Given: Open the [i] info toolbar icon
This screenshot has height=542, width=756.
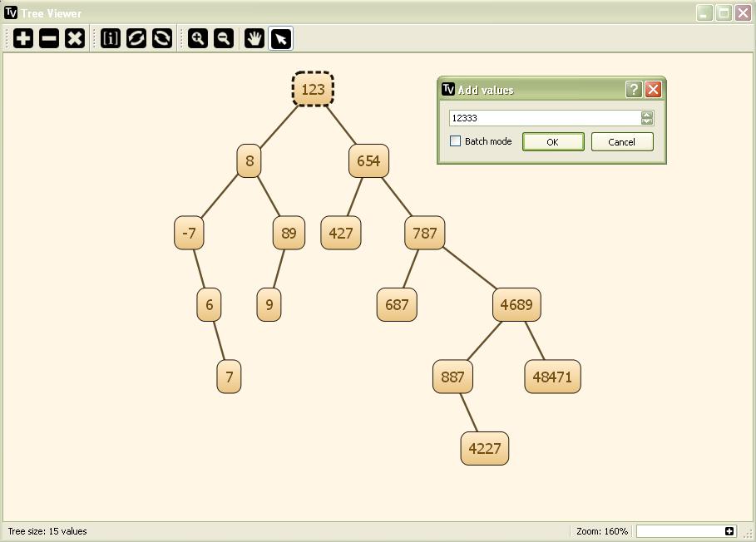Looking at the screenshot, I should coord(111,38).
